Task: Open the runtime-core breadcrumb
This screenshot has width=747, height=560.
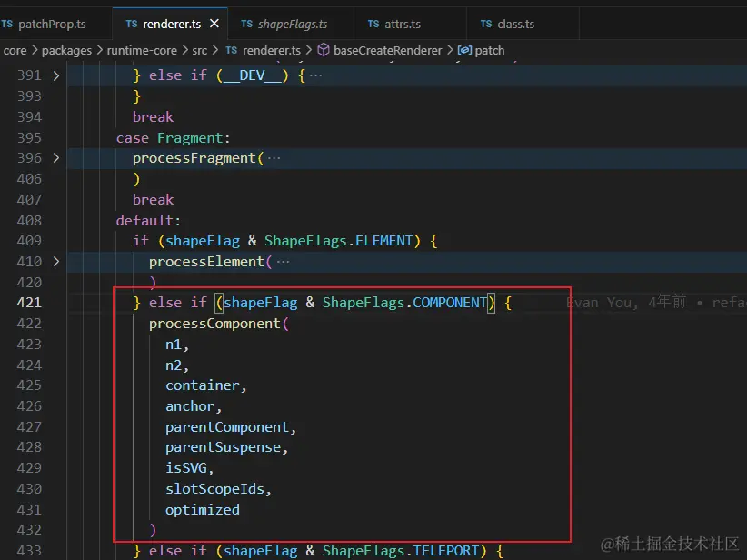Action: 142,51
